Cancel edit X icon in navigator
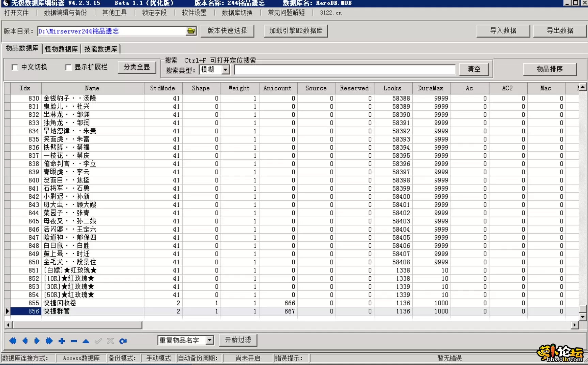 coord(110,340)
